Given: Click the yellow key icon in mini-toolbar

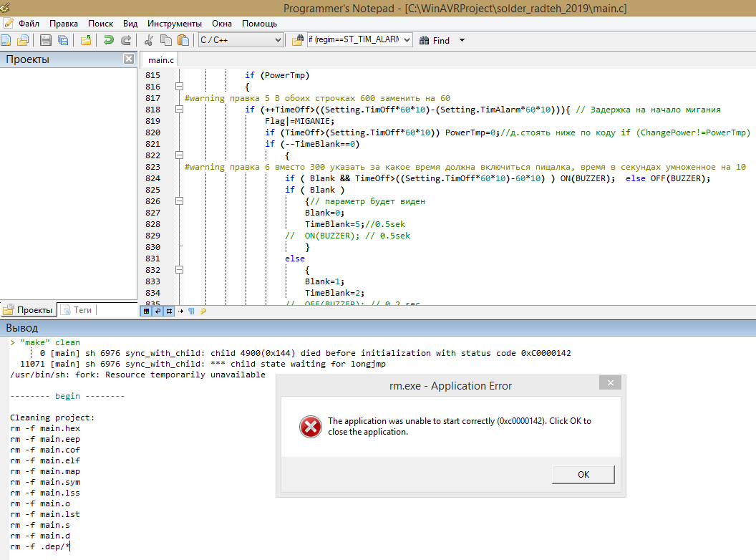Looking at the screenshot, I should click(x=203, y=311).
